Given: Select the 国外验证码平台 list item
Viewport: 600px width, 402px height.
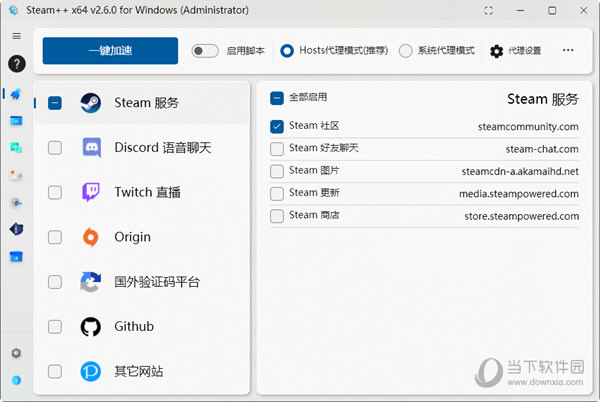Looking at the screenshot, I should click(x=142, y=282).
